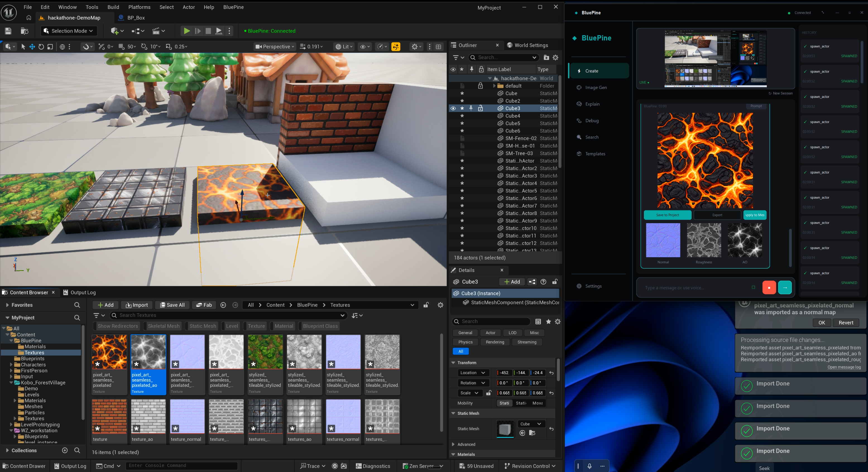
Task: Select the Roughness texture thumbnail in BluePine
Action: pyautogui.click(x=704, y=240)
